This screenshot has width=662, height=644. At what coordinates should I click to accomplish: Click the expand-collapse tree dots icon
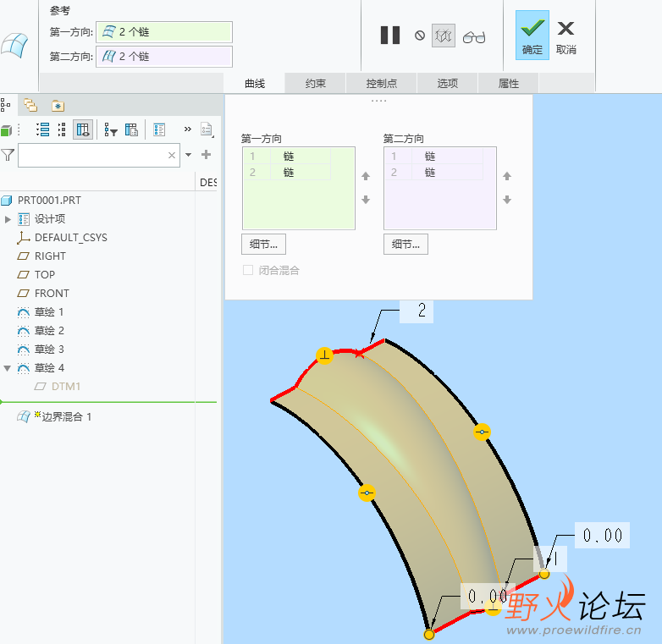pos(62,129)
